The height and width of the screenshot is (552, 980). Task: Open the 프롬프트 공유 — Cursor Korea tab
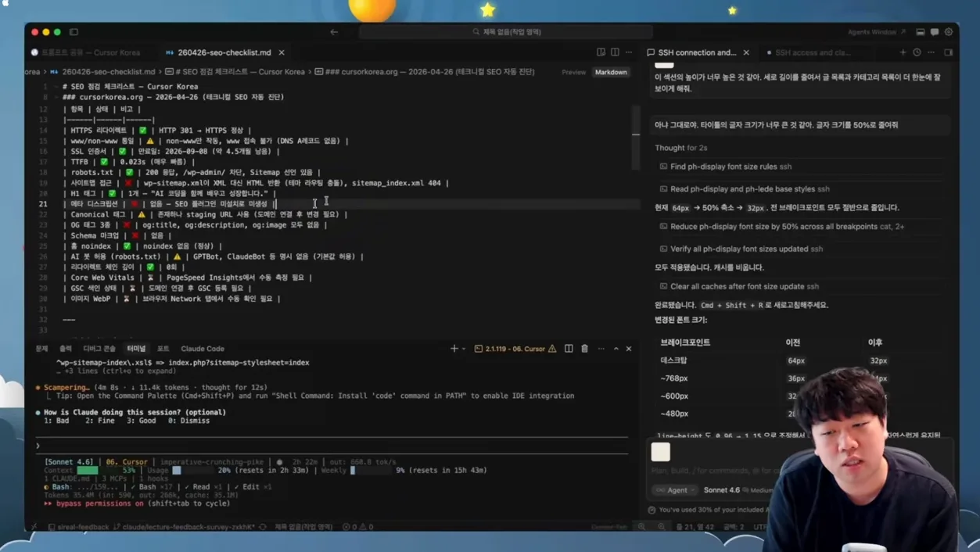click(91, 52)
